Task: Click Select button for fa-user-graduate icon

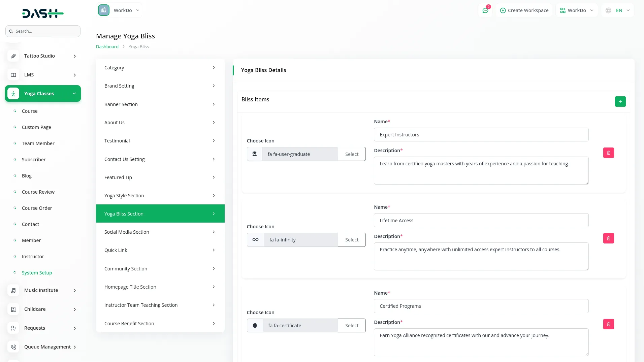Action: click(x=352, y=154)
